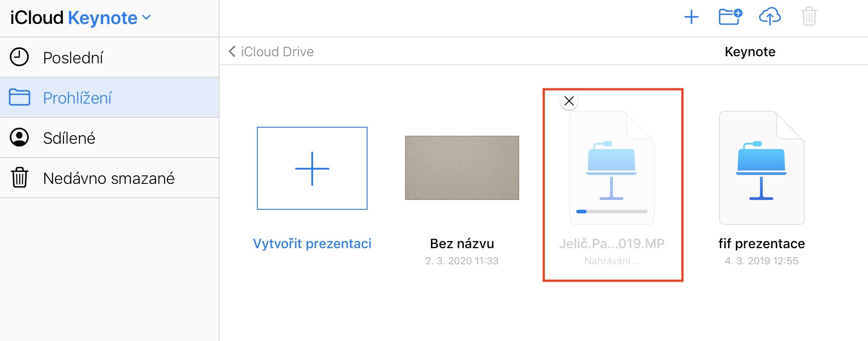Click the back chevron before iCloud Drive
The image size is (868, 341).
(x=232, y=52)
